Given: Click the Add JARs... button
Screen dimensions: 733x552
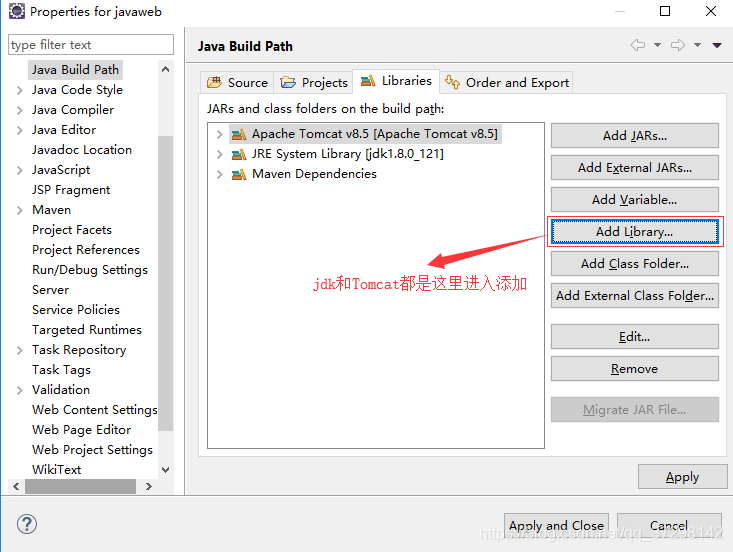Looking at the screenshot, I should click(634, 136).
